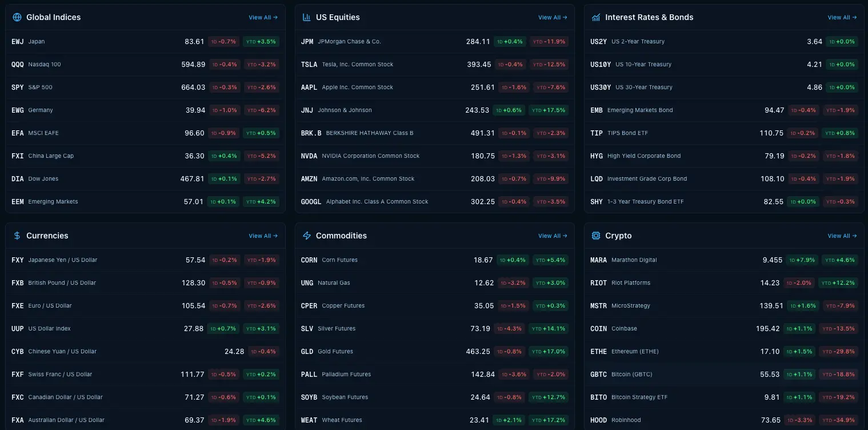Click UNG Natural Gas entry

(x=435, y=283)
